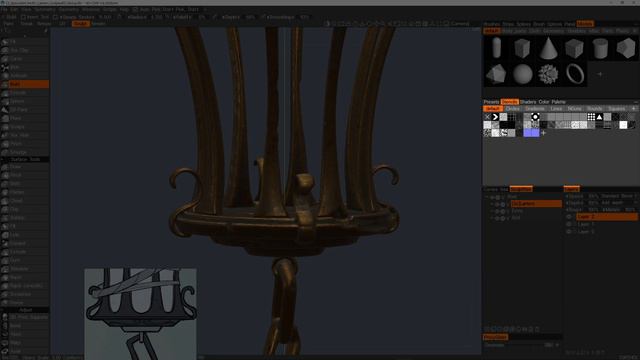
Task: Select the highlighted object in VoxTree
Action: point(536,204)
